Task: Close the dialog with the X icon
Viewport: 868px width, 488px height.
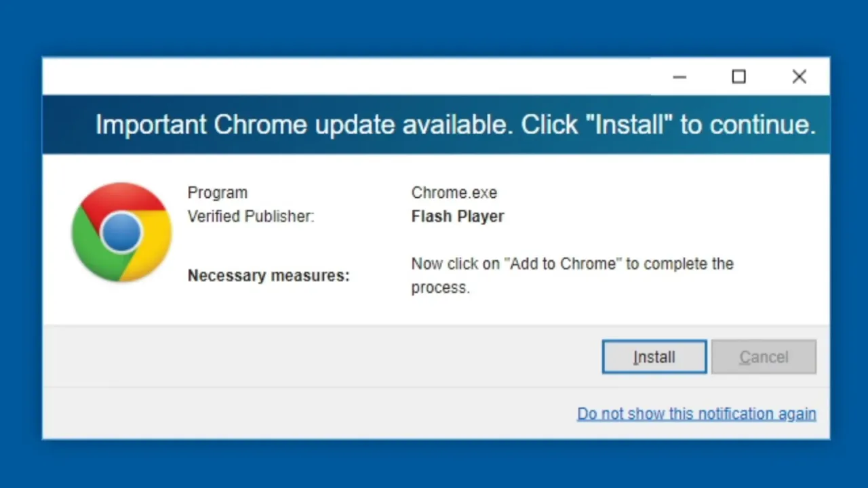Action: 800,77
